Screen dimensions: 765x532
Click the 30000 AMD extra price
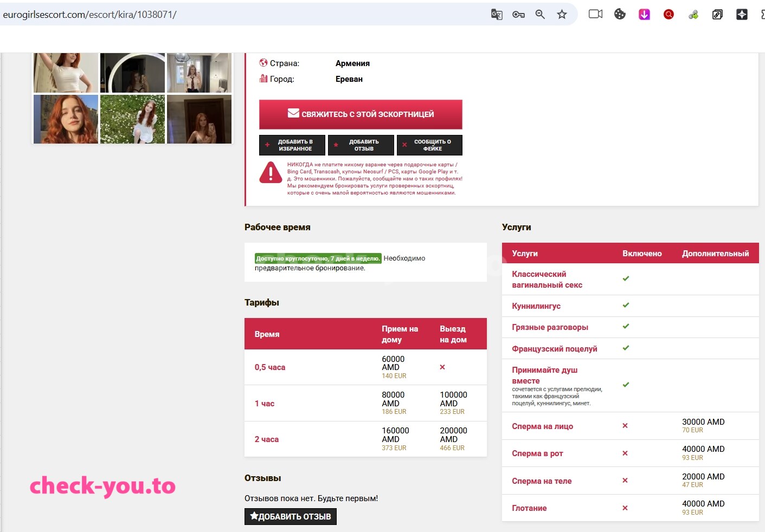(703, 422)
